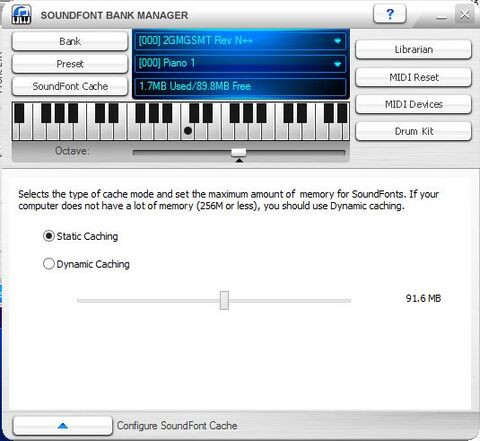Click the MIDI Reset button
Viewport: 480px width, 441px height.
413,77
